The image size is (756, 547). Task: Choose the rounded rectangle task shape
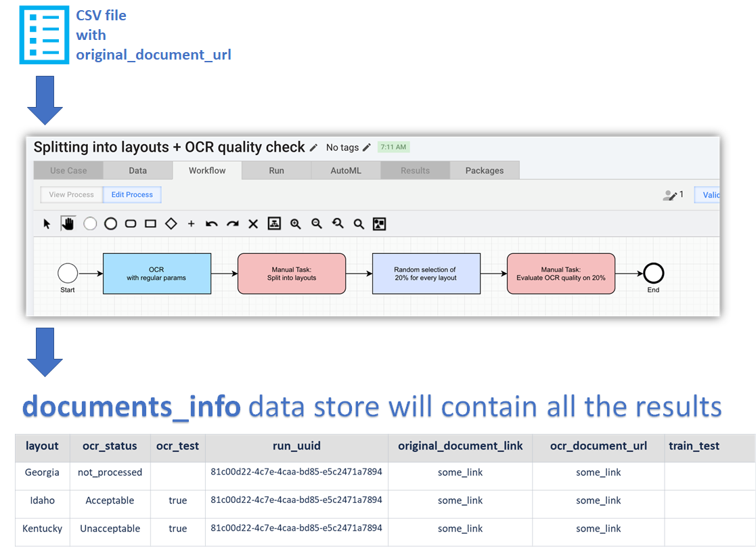tap(131, 224)
